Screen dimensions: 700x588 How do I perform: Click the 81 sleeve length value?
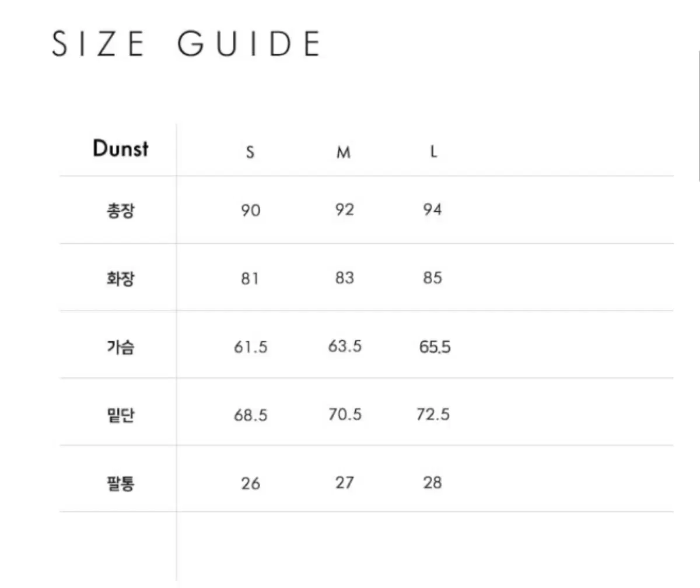250,279
